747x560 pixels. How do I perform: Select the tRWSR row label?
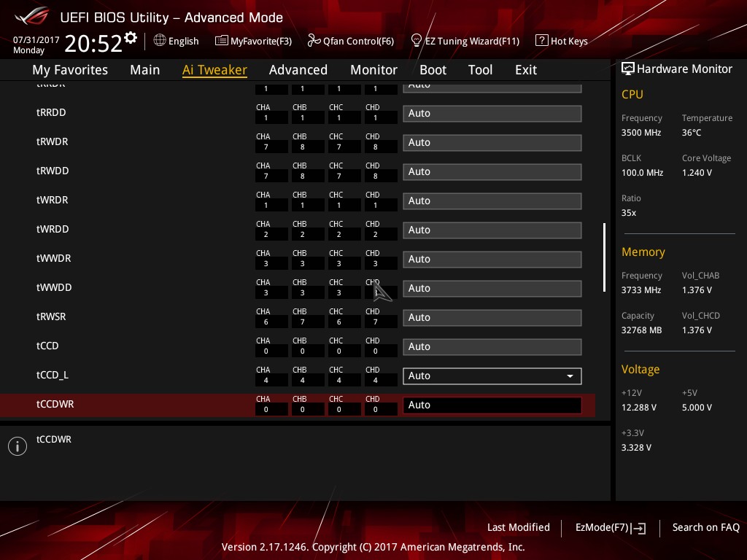tap(51, 316)
